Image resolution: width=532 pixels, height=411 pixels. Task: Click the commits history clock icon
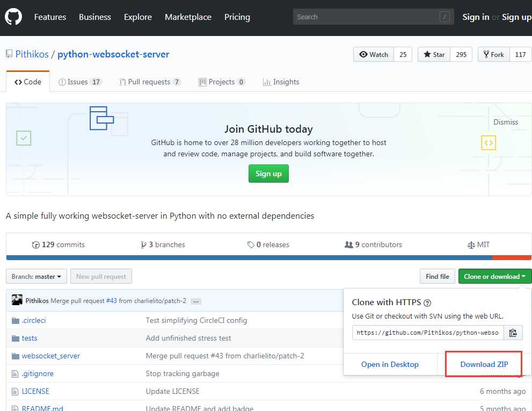(35, 245)
